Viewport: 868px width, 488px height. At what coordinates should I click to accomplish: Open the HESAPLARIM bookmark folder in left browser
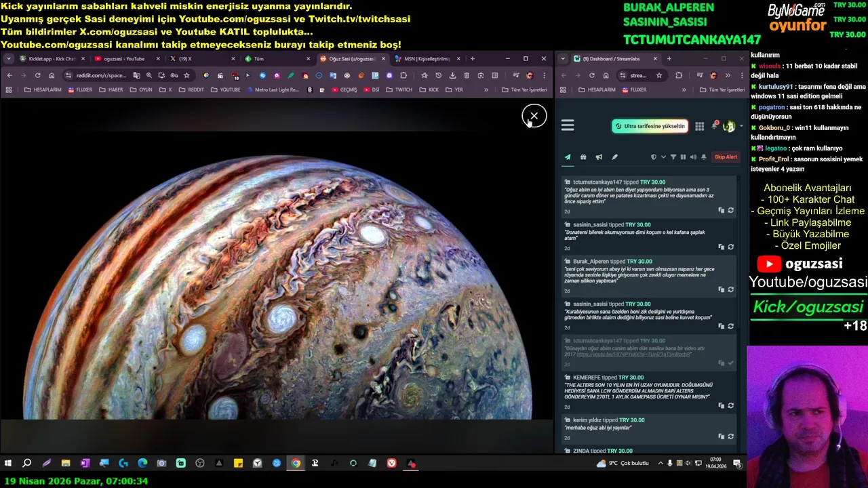coord(42,89)
